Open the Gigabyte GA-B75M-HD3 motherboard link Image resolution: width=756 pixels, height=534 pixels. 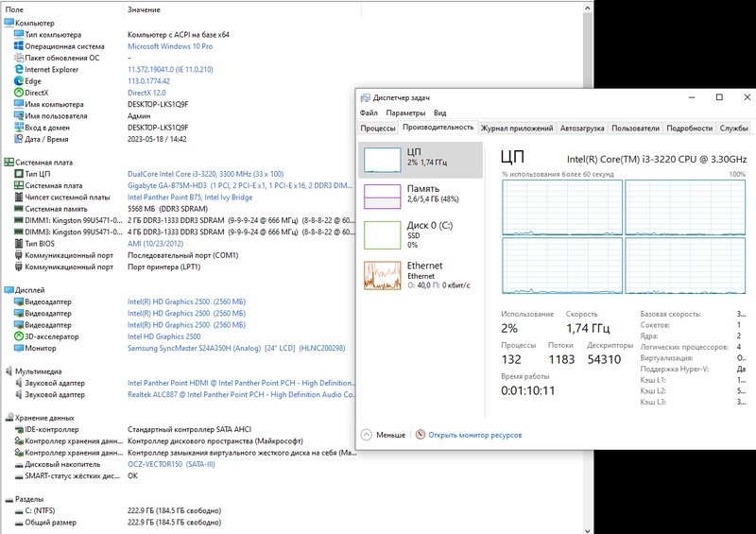[240, 185]
